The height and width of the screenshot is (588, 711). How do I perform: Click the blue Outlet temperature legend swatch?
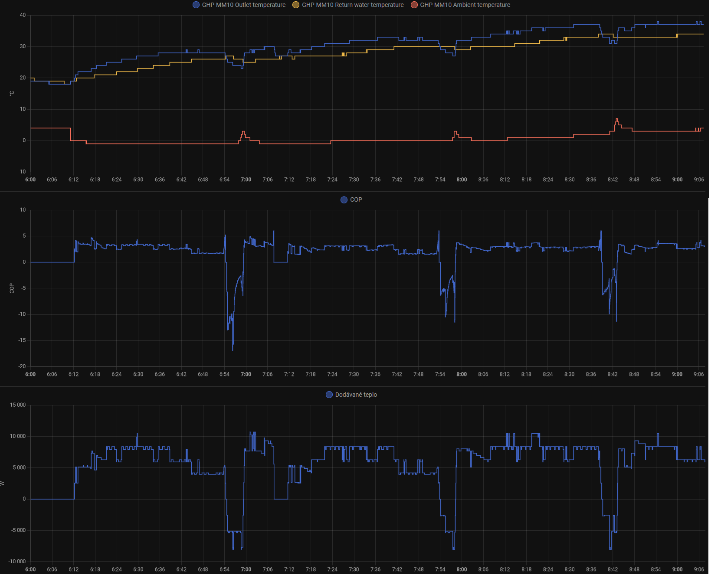pos(196,5)
